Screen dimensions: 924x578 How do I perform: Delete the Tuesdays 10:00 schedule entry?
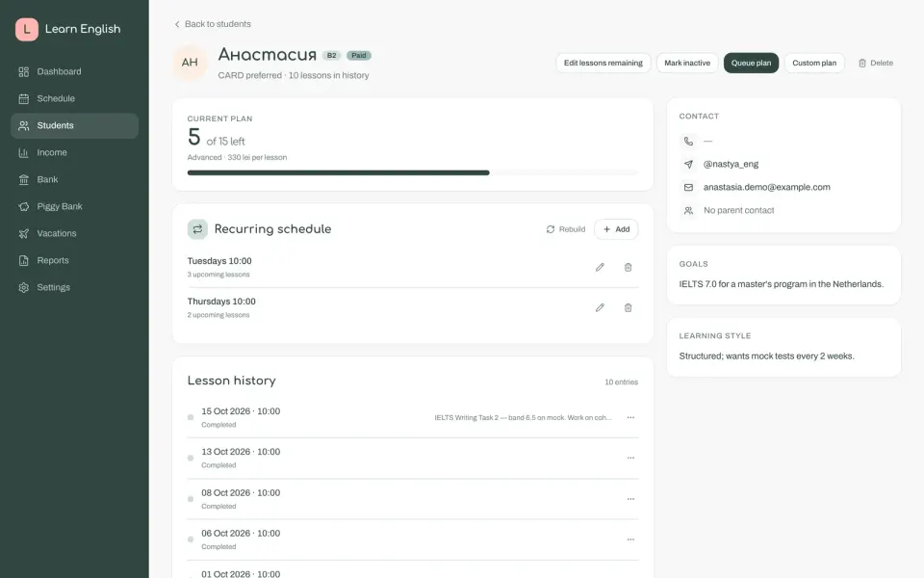point(629,267)
